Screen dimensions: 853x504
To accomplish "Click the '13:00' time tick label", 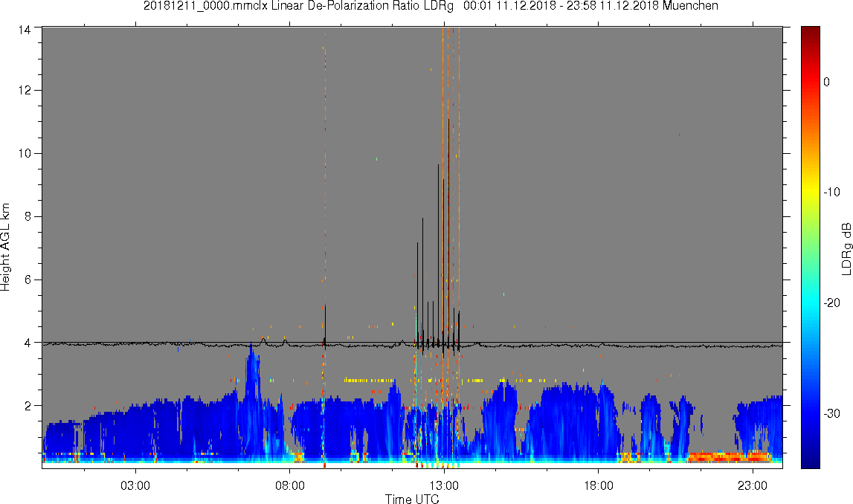I will [444, 485].
